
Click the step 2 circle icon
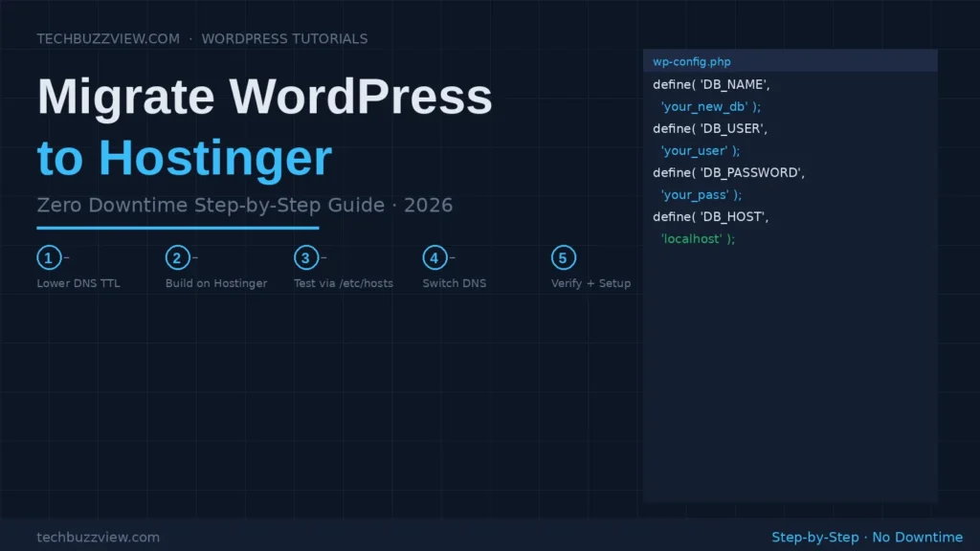pos(177,257)
